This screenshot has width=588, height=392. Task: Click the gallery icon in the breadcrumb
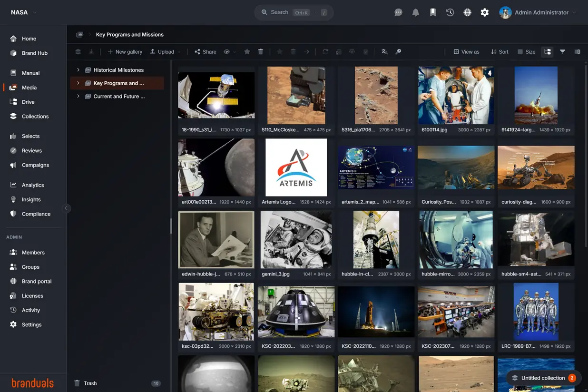click(x=79, y=35)
